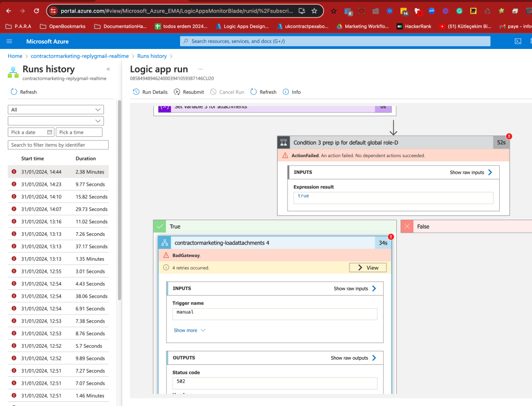Click the Duration column header
This screenshot has width=532, height=406.
click(85, 159)
